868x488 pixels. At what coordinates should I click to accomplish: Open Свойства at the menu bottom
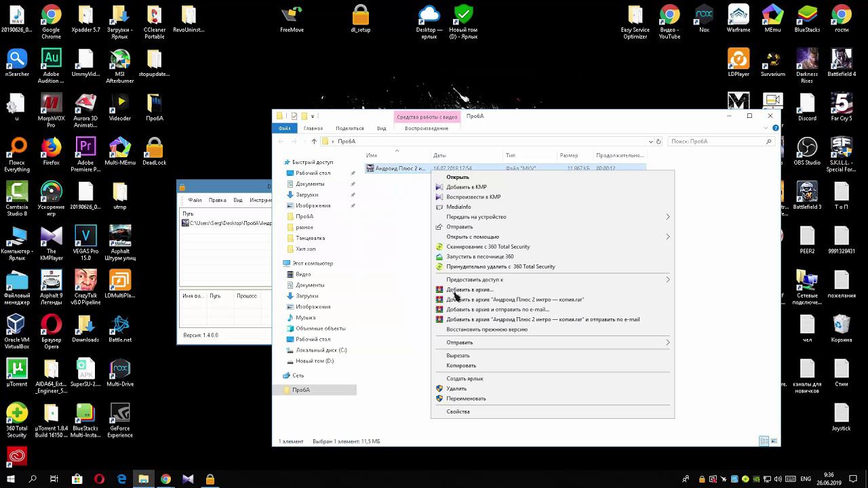coord(458,411)
